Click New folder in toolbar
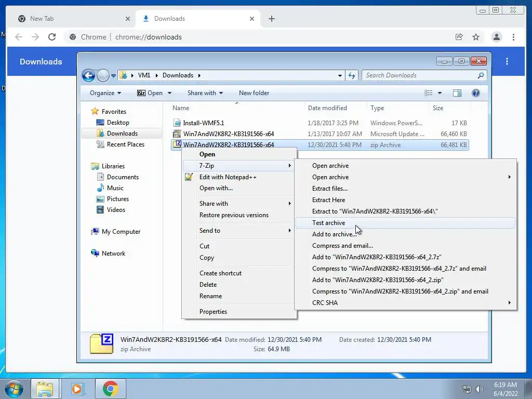This screenshot has height=399, width=532. (254, 93)
